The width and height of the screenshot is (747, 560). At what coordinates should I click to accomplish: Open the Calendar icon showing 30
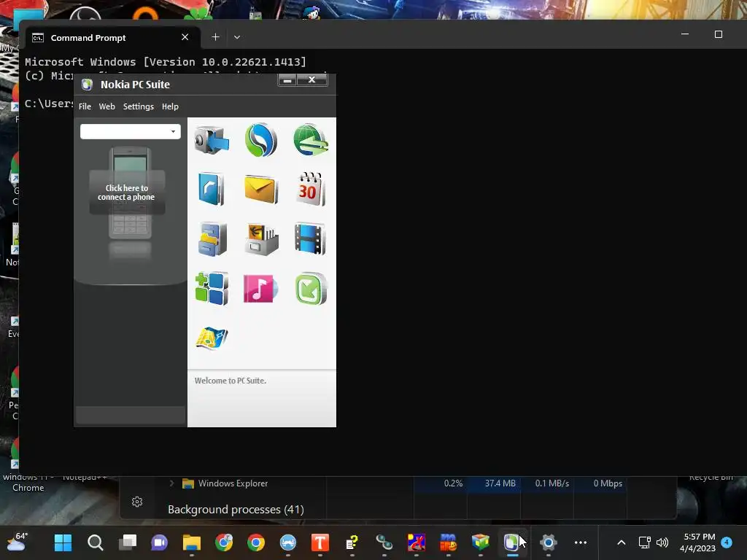tap(311, 189)
